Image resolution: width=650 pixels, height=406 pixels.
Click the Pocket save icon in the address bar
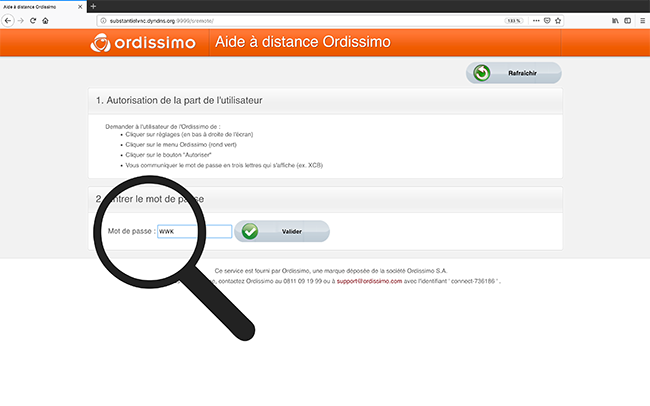pyautogui.click(x=547, y=20)
